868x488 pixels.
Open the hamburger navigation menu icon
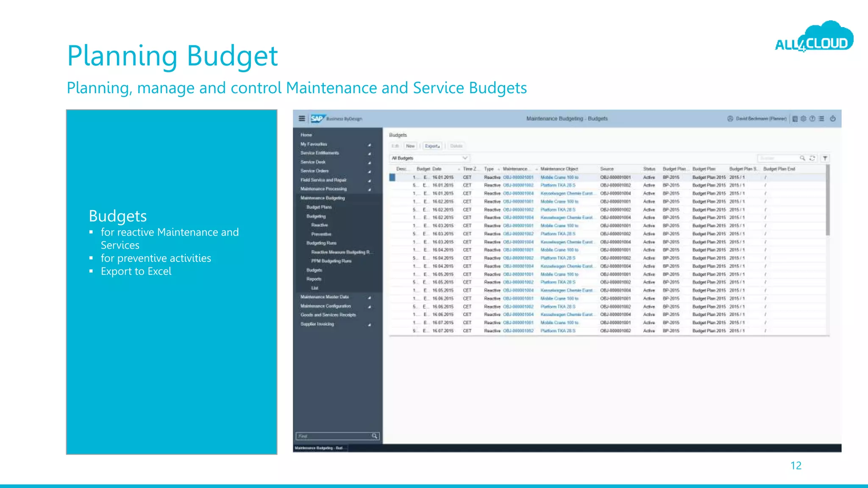pos(302,119)
